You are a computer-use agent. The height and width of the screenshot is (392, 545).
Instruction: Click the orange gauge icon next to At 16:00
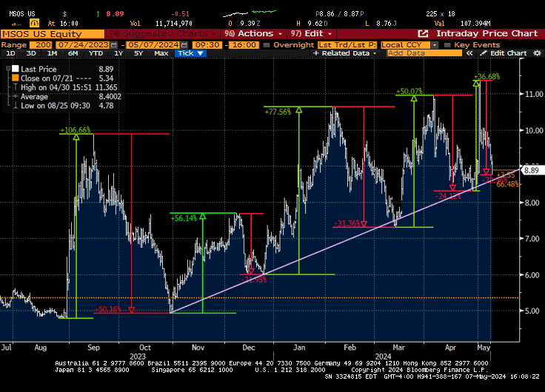point(34,23)
